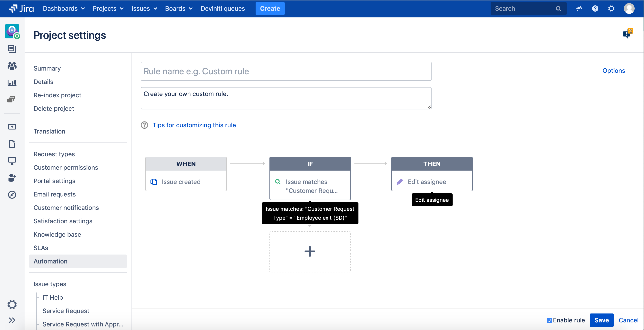Click the invite team member sidebar icon
This screenshot has height=330, width=644.
coord(12,178)
